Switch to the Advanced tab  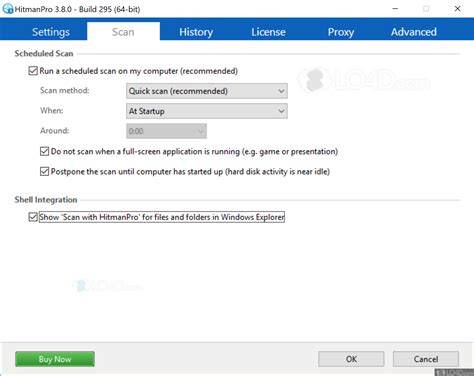[414, 32]
